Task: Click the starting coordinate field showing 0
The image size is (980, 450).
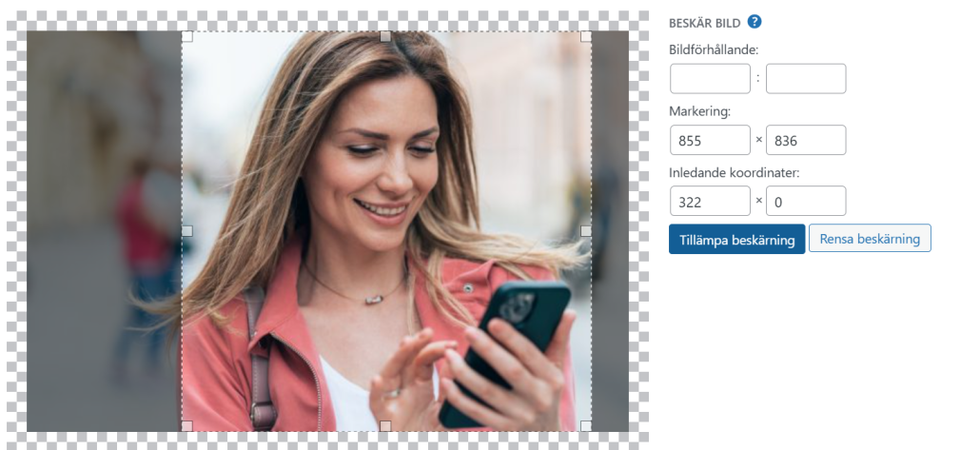Action: [806, 201]
